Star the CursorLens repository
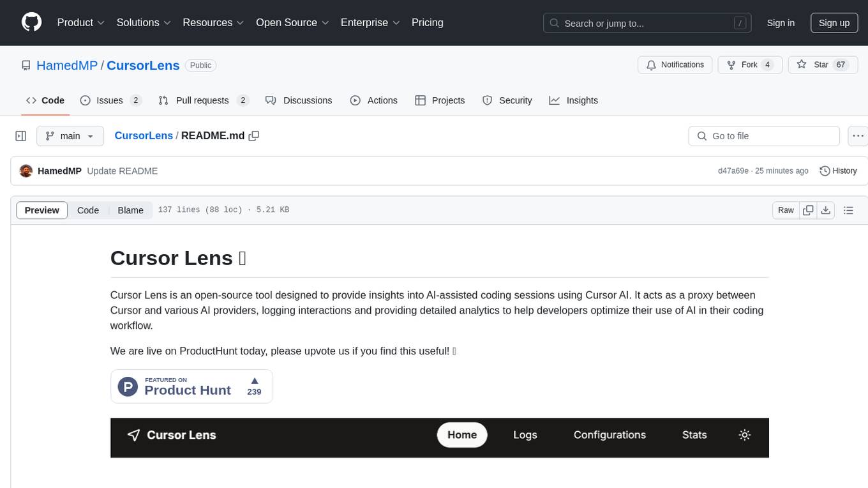This screenshot has width=868, height=488. coord(814,65)
